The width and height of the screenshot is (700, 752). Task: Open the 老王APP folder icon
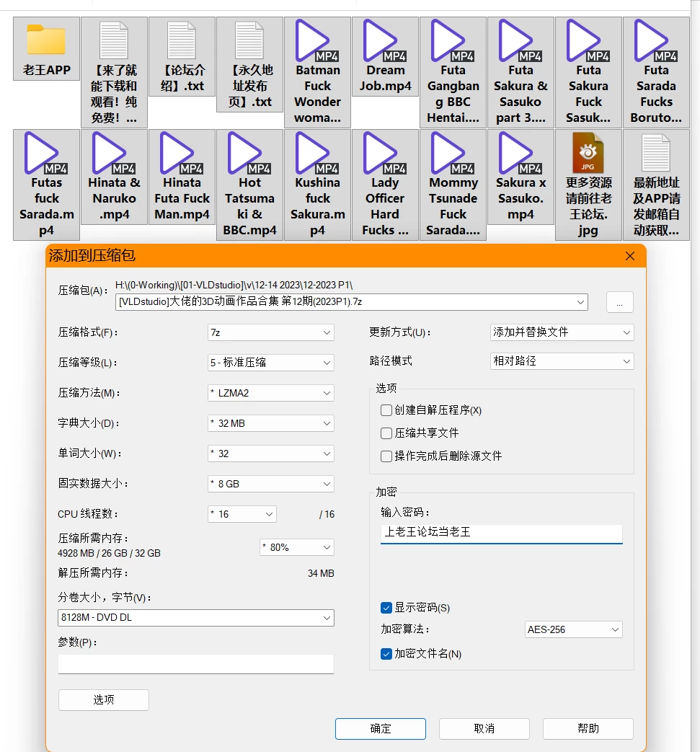(47, 48)
